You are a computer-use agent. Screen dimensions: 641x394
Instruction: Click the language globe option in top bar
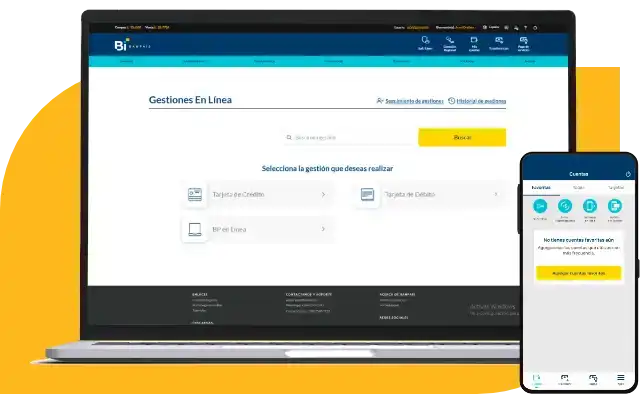[491, 27]
